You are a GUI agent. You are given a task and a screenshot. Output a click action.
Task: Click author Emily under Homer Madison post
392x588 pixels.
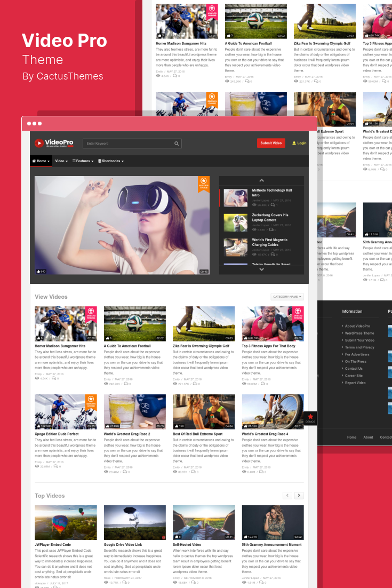point(38,374)
